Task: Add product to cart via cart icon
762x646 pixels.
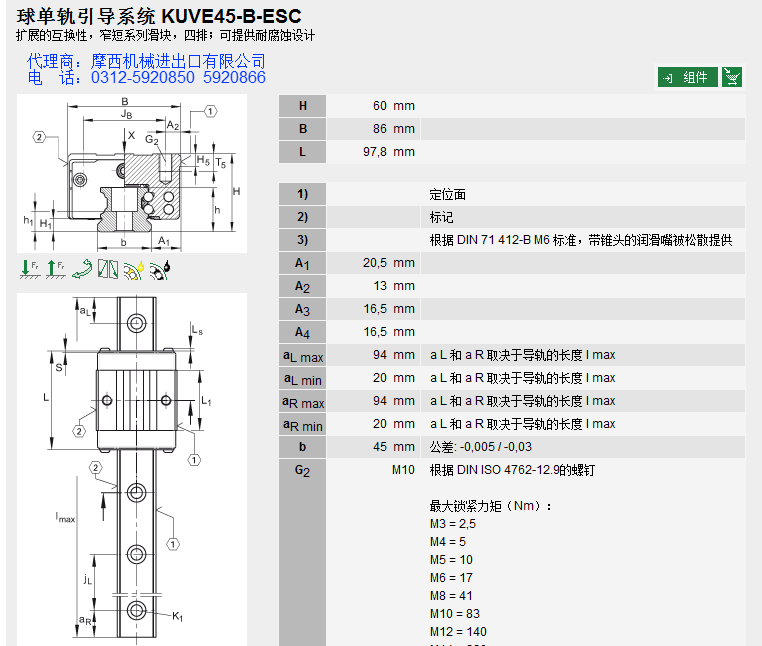Action: click(733, 77)
